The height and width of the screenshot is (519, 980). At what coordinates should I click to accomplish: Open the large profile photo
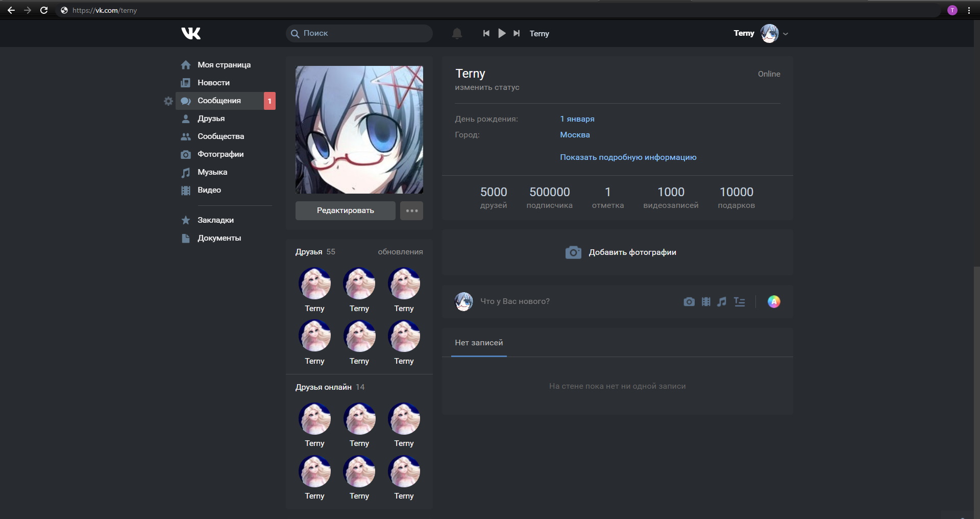click(x=359, y=130)
